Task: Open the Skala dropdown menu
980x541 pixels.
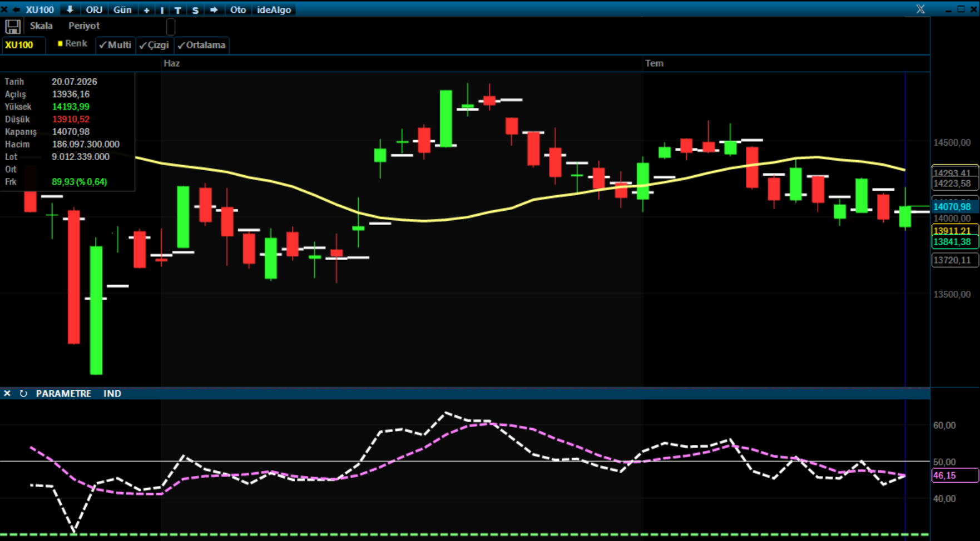Action: [41, 26]
